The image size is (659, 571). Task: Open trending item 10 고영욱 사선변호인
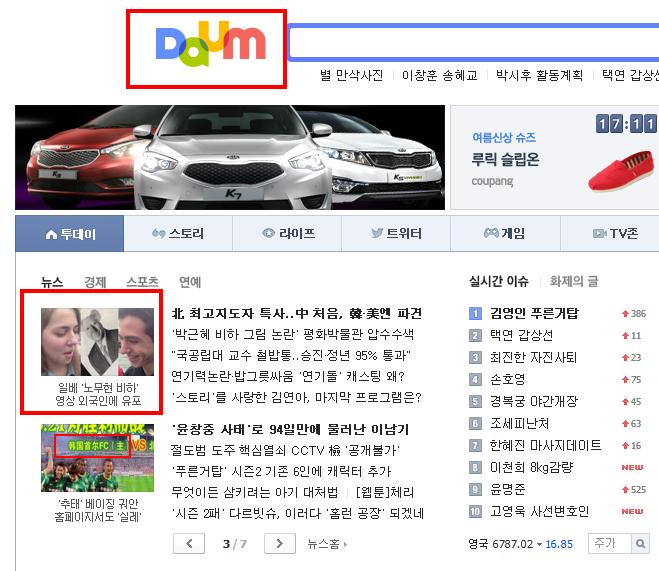[x=539, y=511]
